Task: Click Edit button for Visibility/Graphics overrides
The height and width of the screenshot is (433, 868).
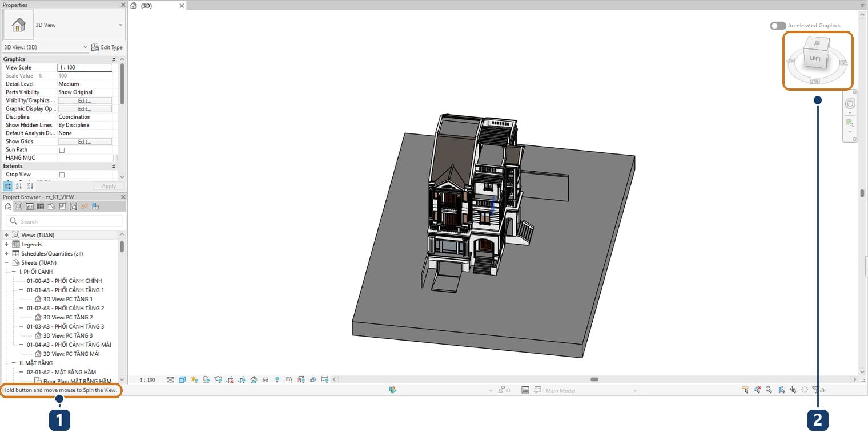Action: 85,100
